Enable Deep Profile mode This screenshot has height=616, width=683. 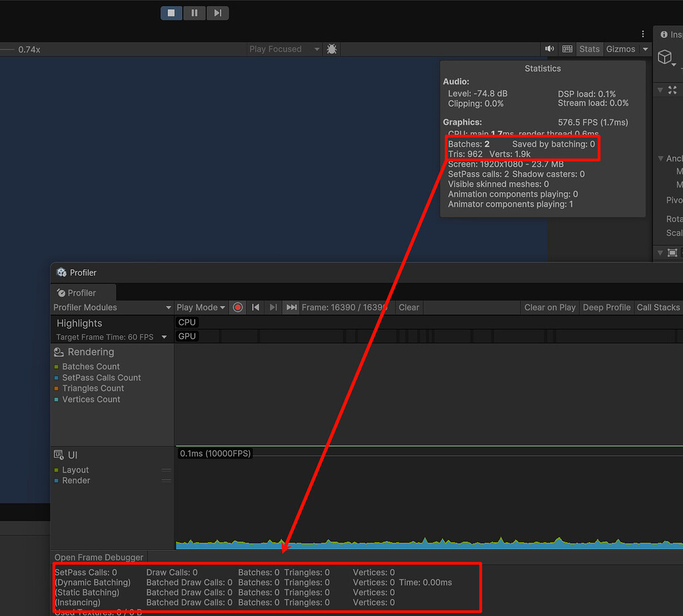tap(606, 307)
